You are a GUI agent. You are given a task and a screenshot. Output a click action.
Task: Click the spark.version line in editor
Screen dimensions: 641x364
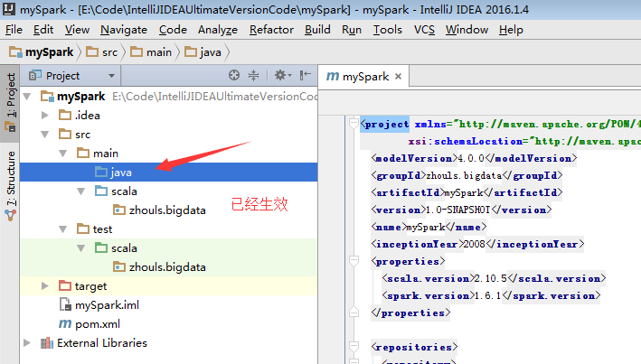click(491, 295)
